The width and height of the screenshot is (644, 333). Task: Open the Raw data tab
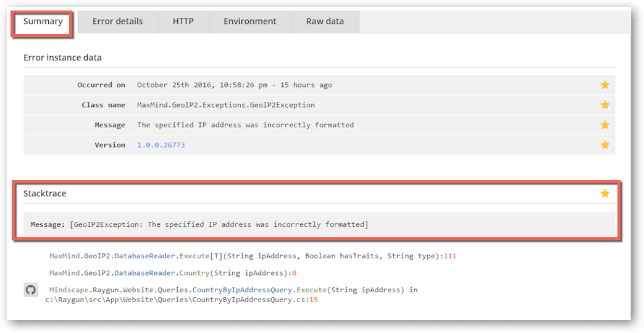click(x=325, y=22)
